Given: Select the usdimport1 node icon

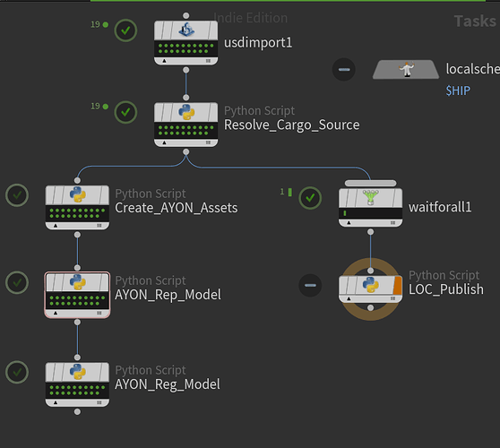Looking at the screenshot, I should pos(186,30).
